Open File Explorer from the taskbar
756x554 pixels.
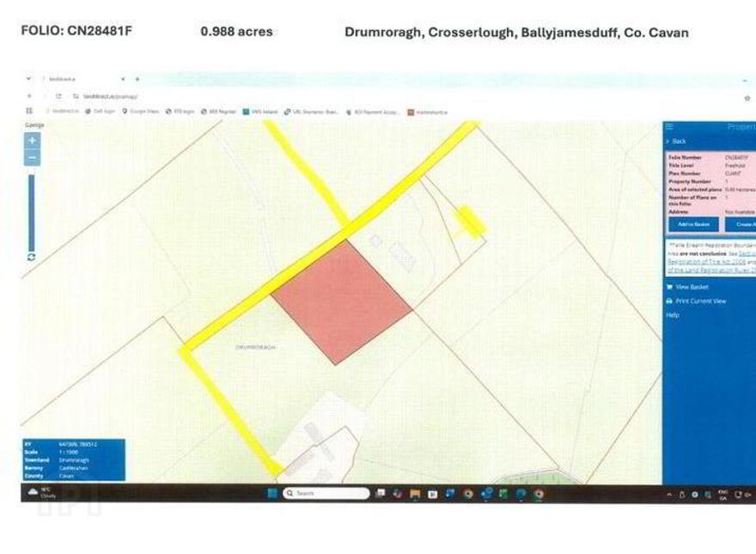pos(415,493)
